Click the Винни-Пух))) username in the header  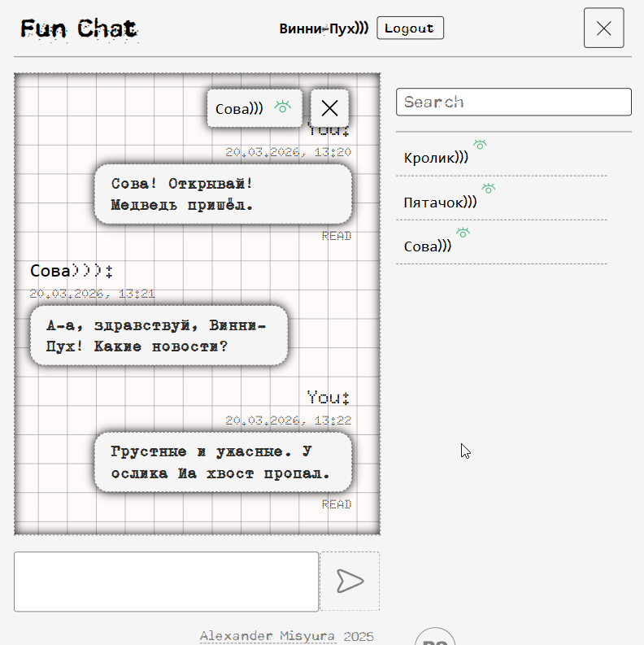[324, 28]
